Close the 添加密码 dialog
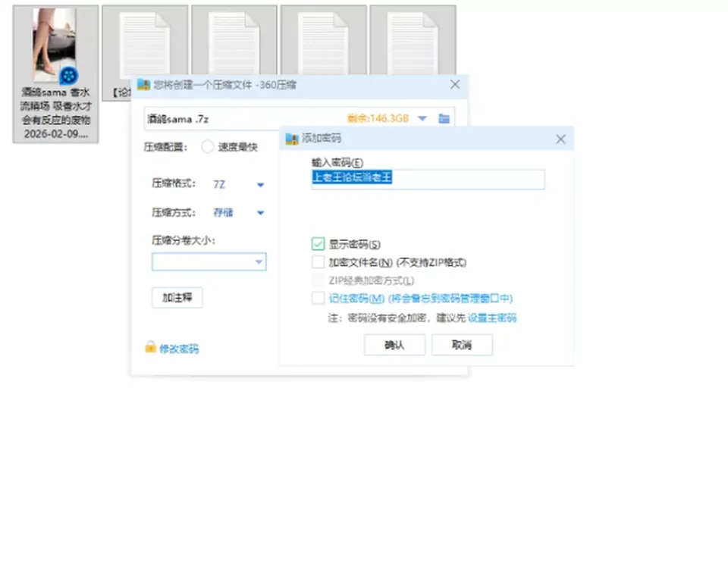The width and height of the screenshot is (728, 582). click(560, 139)
